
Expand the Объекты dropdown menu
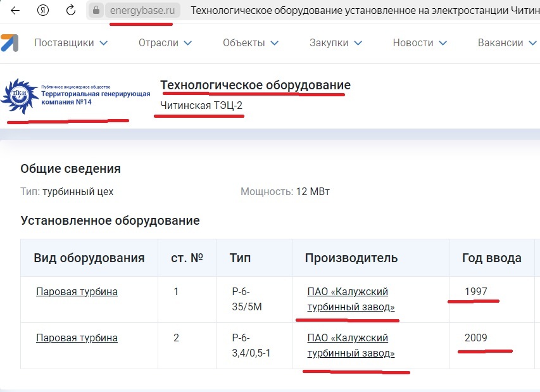pos(251,43)
